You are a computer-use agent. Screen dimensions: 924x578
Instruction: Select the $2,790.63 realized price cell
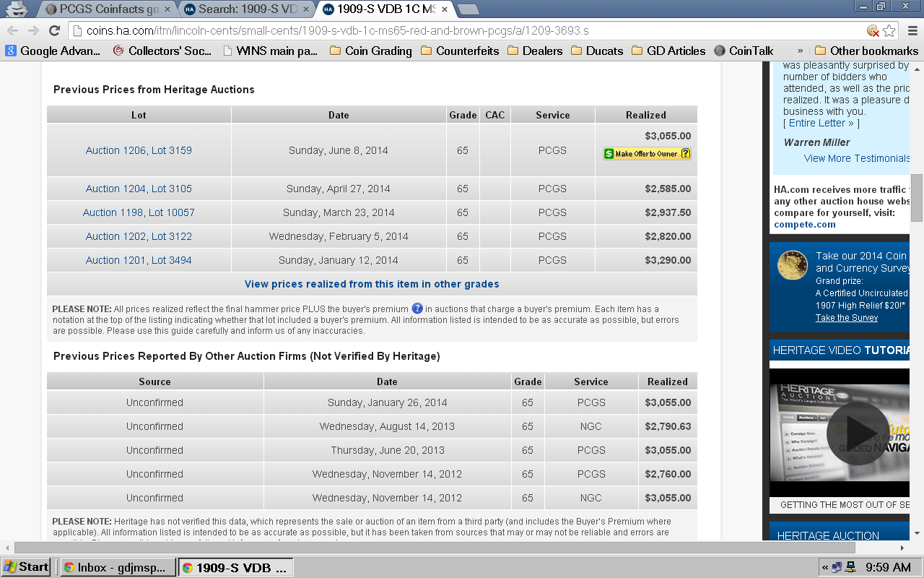(668, 426)
